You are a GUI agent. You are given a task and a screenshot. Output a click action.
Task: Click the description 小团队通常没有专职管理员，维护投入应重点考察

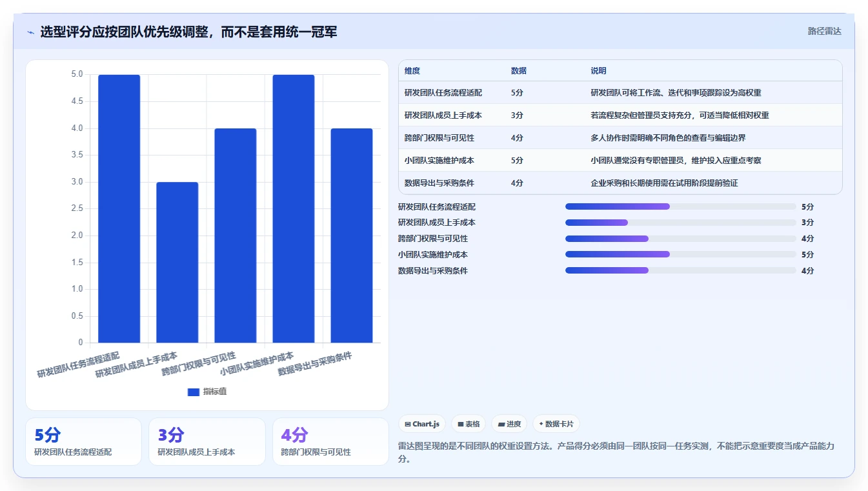pyautogui.click(x=676, y=161)
